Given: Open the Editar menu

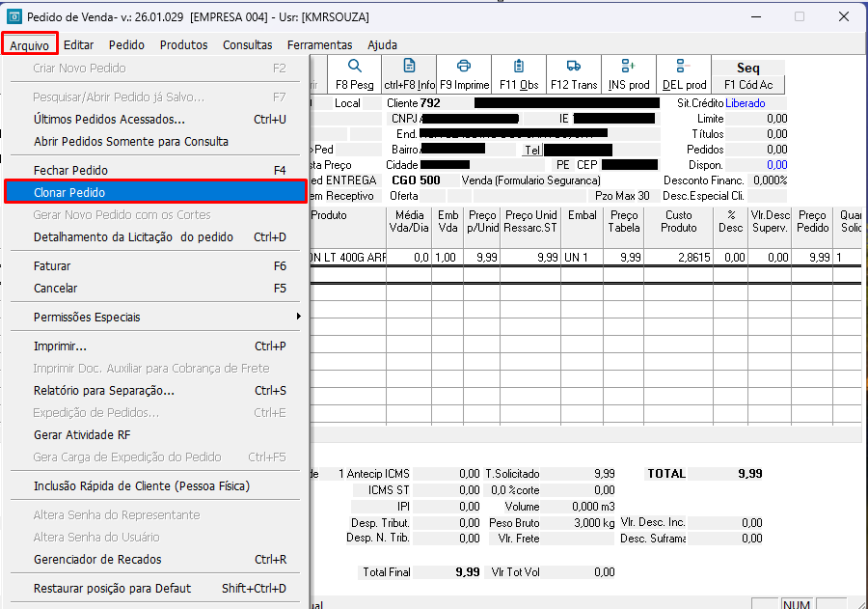Looking at the screenshot, I should 79,45.
